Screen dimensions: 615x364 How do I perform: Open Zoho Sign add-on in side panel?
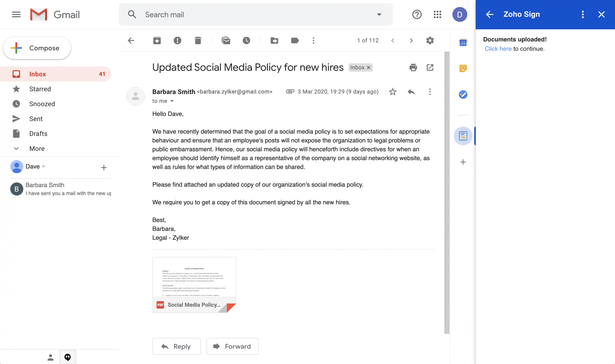tap(463, 136)
